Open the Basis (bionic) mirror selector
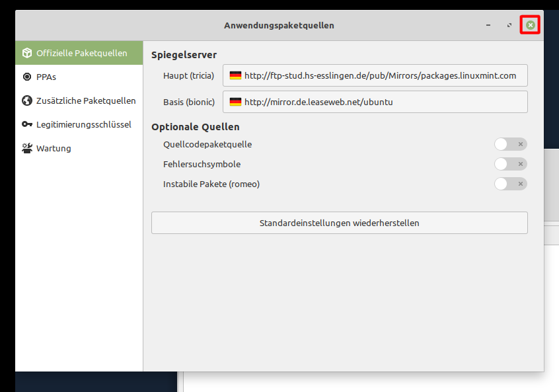Image resolution: width=559 pixels, height=392 pixels. (375, 102)
